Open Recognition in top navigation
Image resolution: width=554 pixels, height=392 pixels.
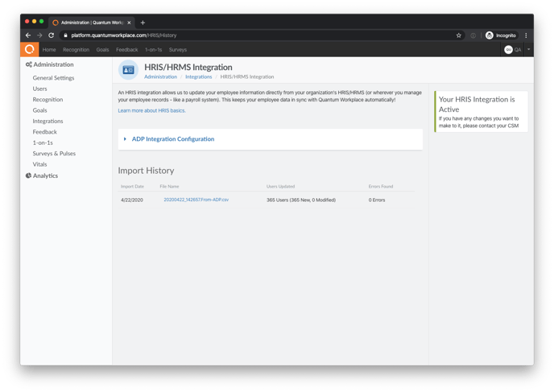[x=76, y=50]
